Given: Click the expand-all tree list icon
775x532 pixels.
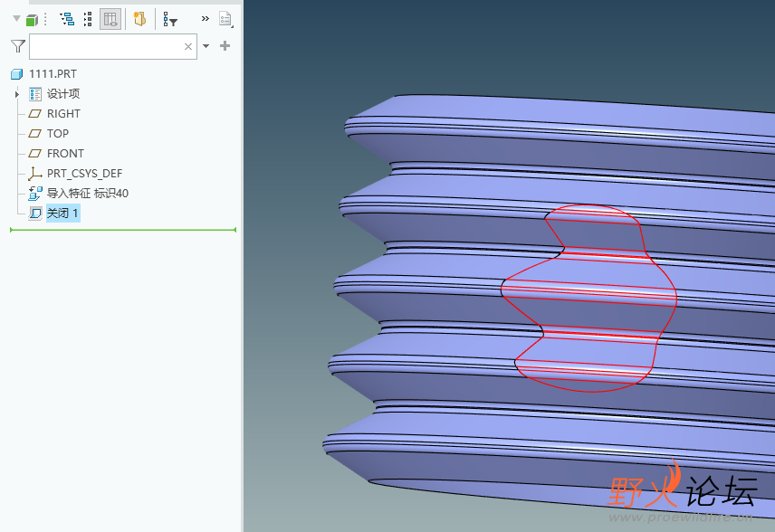Looking at the screenshot, I should click(x=88, y=19).
